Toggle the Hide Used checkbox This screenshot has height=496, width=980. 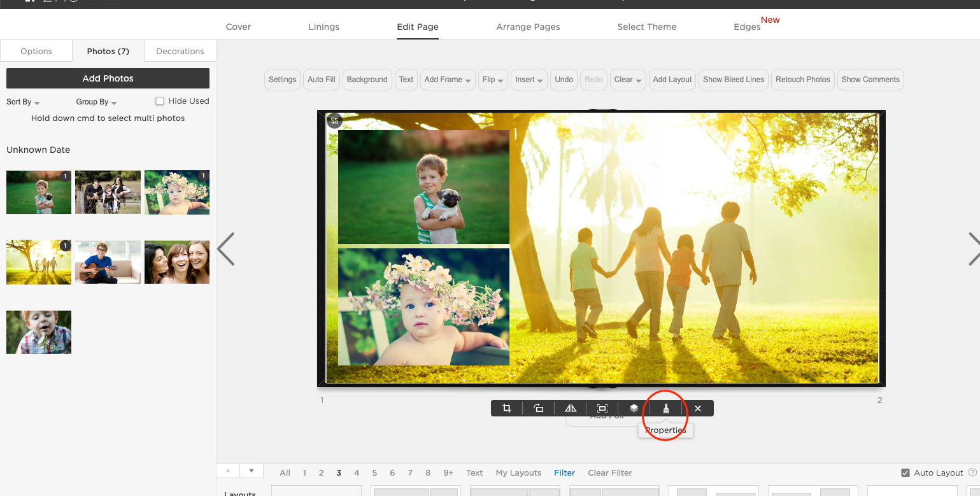tap(160, 101)
